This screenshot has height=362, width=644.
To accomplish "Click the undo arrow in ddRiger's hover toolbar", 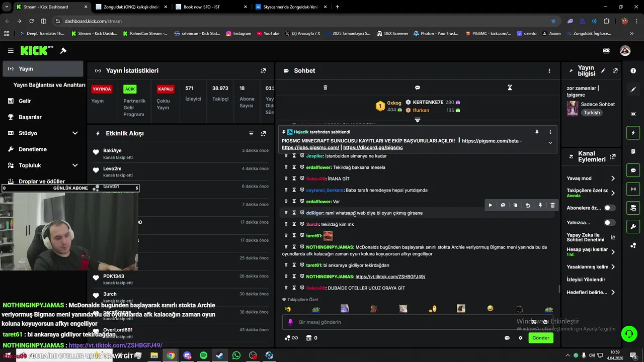I will (528, 205).
